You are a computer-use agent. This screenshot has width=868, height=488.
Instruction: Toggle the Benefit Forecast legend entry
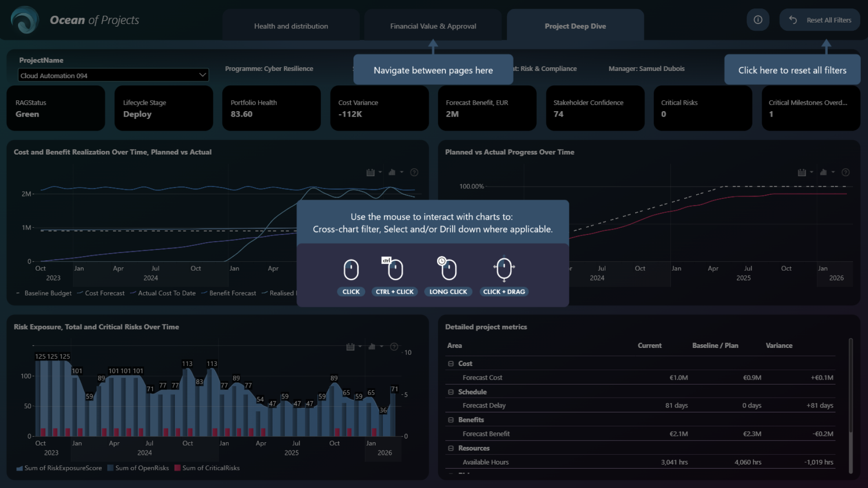(229, 293)
